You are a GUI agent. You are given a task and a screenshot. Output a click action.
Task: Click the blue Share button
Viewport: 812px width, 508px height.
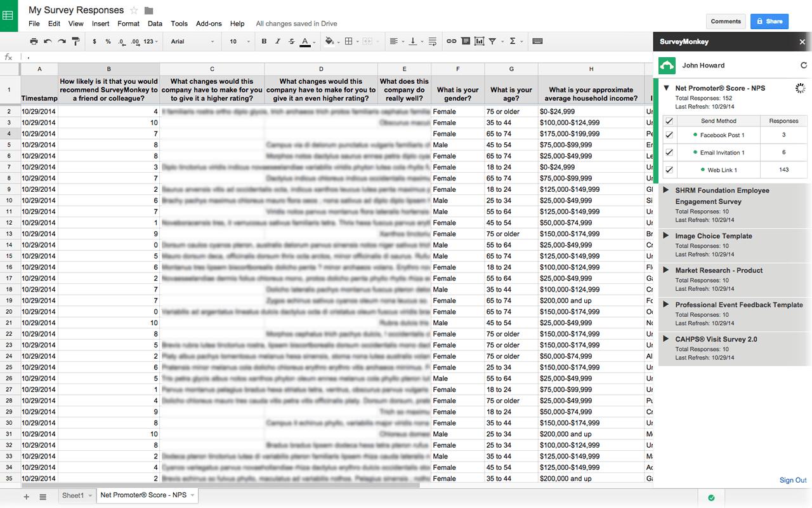(769, 21)
